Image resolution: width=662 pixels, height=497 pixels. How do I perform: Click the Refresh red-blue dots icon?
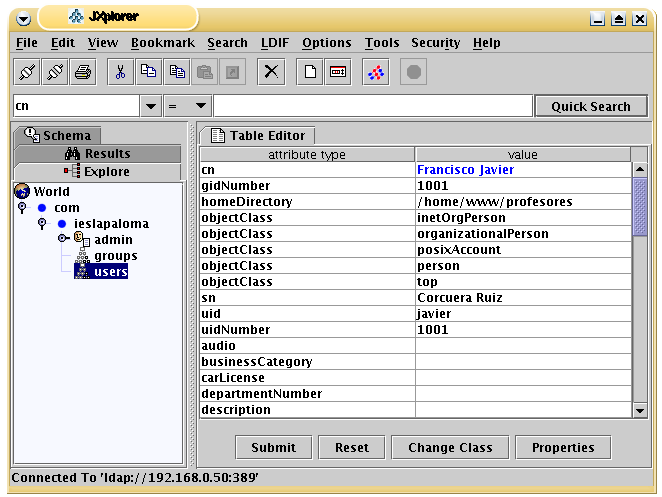coord(376,72)
